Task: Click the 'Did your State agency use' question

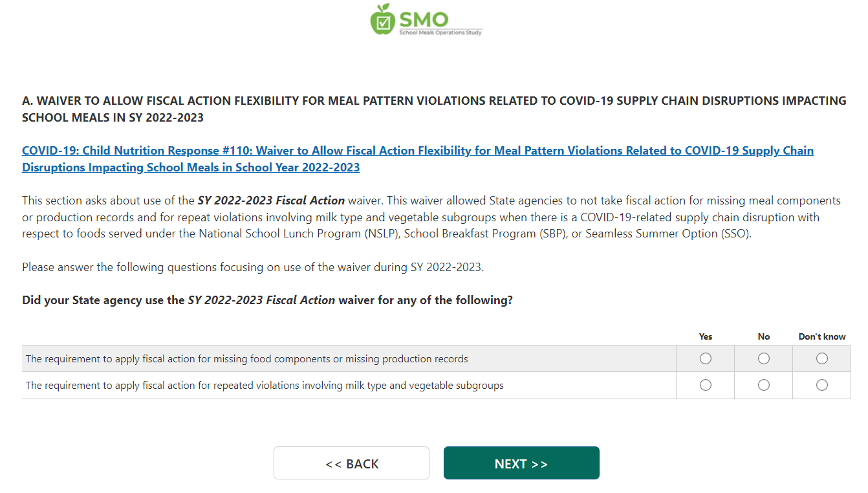Action: 267,300
